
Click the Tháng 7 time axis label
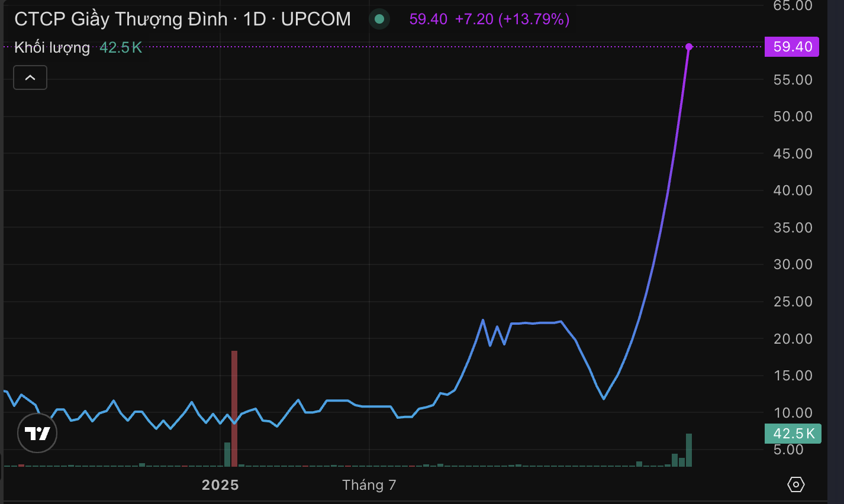(369, 485)
